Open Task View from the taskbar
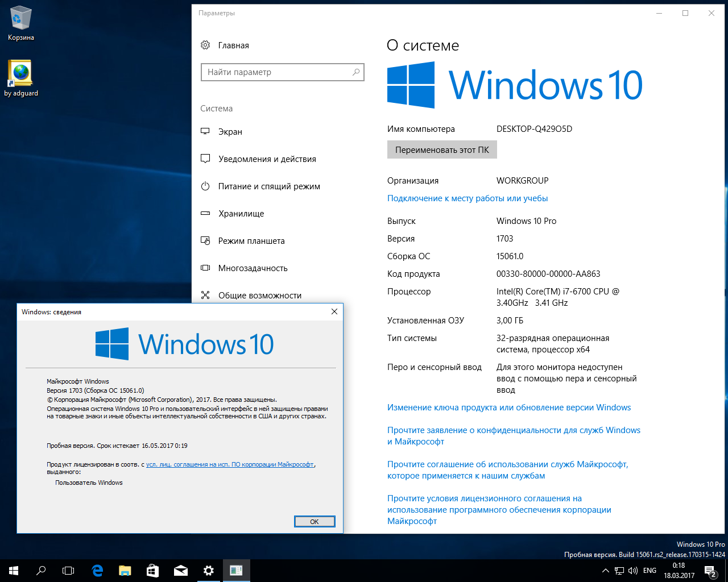Viewport: 728px width, 582px height. [68, 571]
